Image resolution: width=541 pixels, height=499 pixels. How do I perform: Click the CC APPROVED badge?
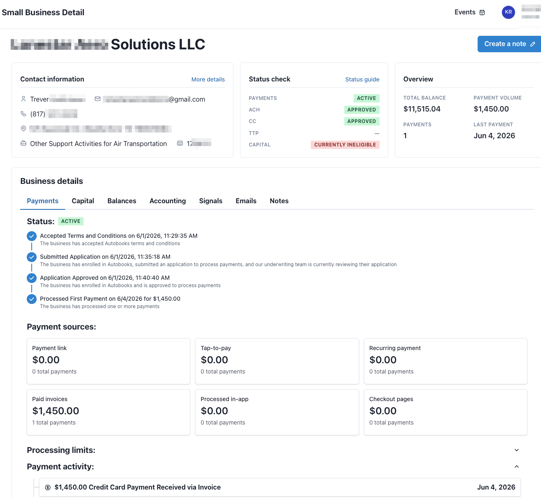[x=362, y=121]
